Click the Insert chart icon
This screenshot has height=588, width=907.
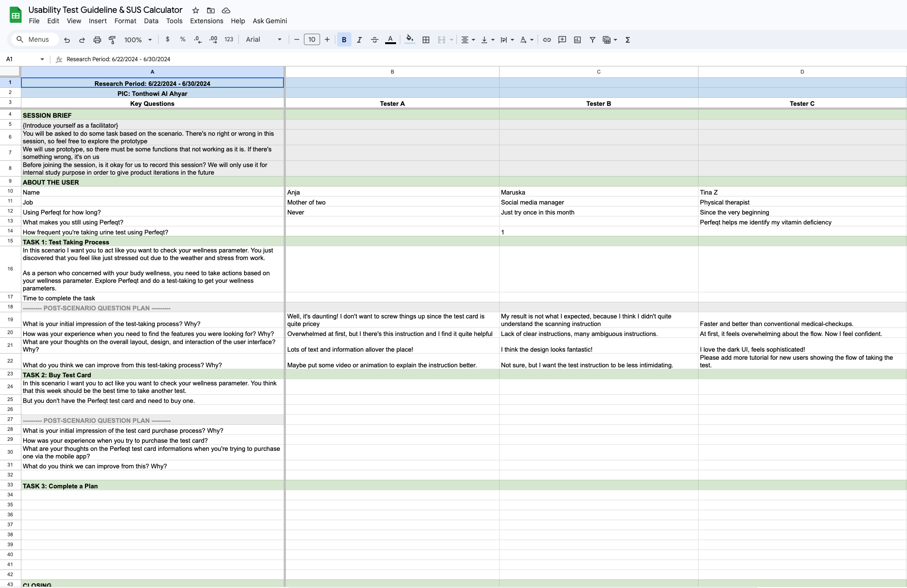577,40
